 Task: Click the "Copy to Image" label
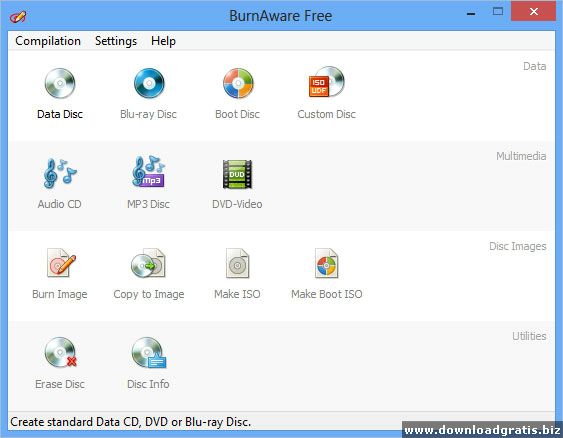(x=149, y=294)
